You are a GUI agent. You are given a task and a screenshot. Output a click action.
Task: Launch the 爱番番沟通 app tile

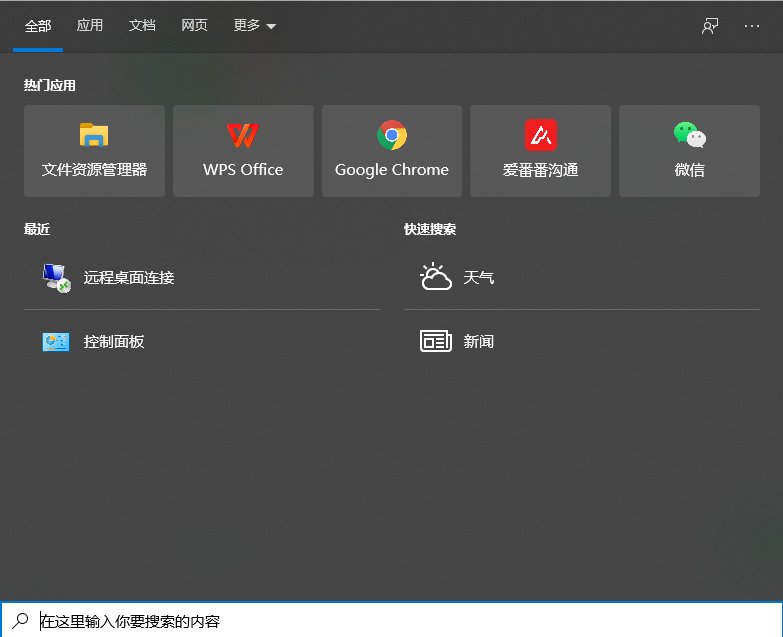(x=540, y=151)
